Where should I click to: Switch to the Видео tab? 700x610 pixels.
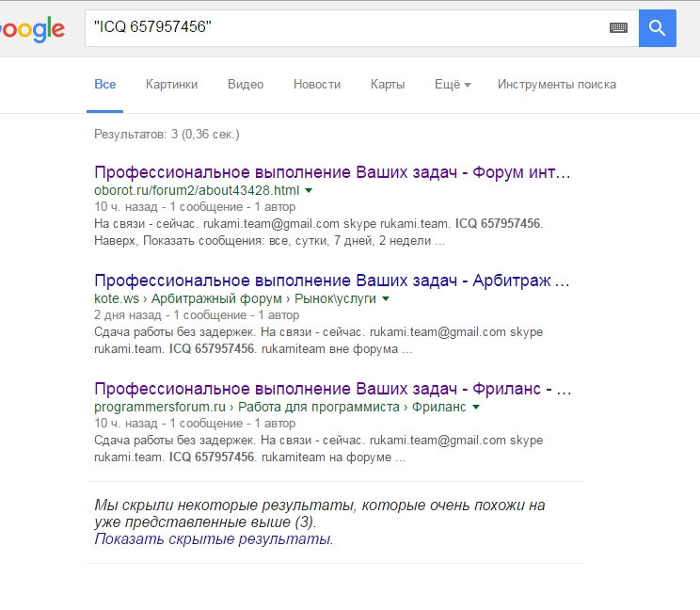click(x=246, y=85)
